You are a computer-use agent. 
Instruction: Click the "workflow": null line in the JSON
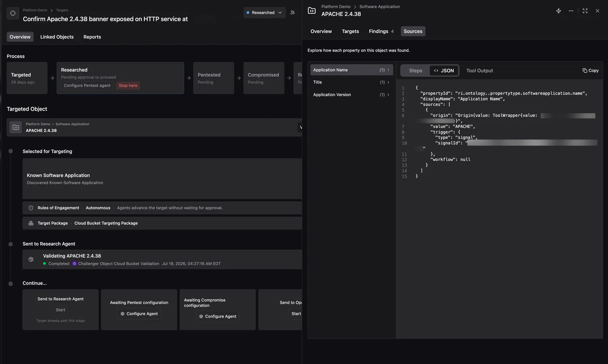tap(450, 160)
